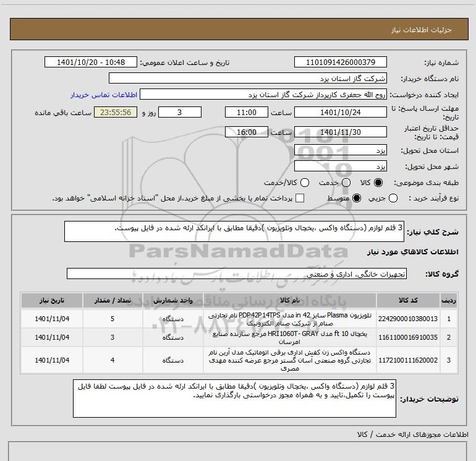
Task: Choose the متوسط purchase type radio
Action: 357,198
